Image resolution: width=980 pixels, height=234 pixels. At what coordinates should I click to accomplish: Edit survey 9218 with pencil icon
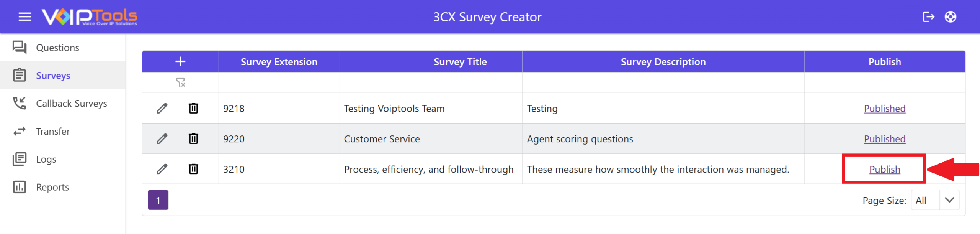click(x=162, y=109)
